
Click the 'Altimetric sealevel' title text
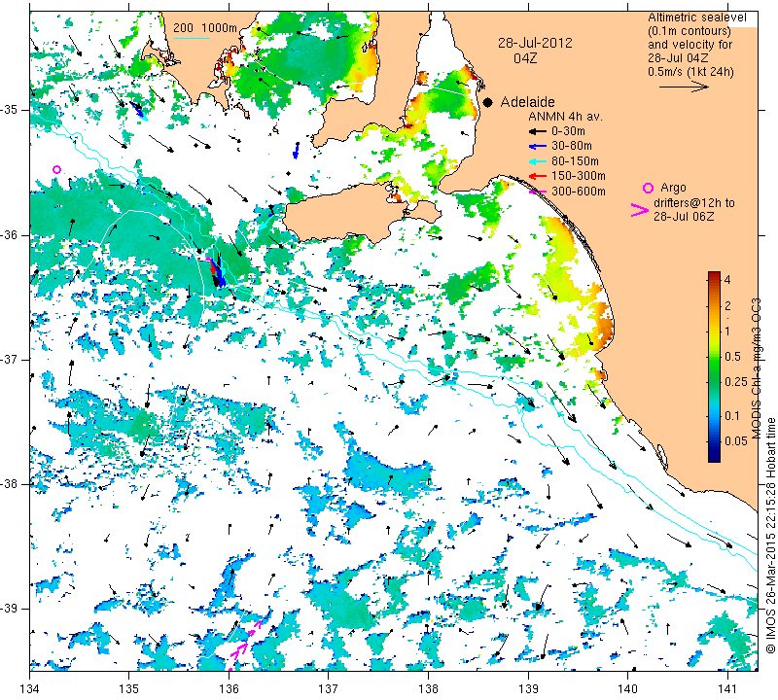pyautogui.click(x=696, y=17)
